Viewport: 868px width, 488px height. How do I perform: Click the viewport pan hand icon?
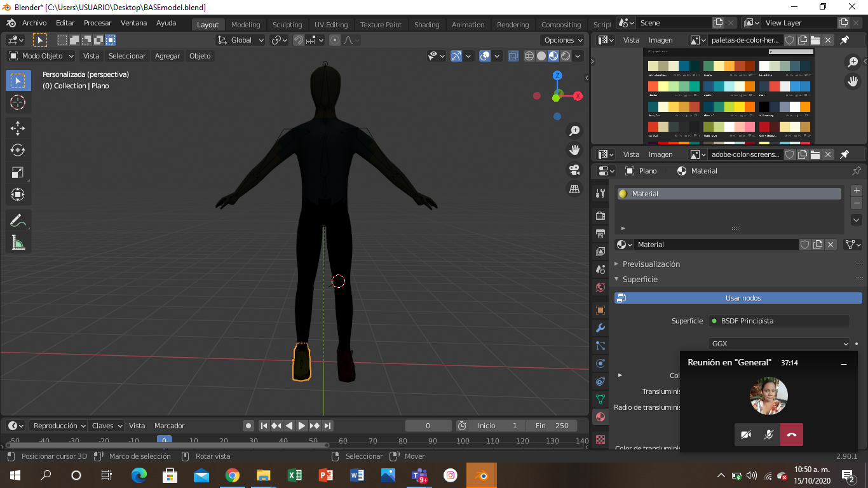(x=574, y=150)
